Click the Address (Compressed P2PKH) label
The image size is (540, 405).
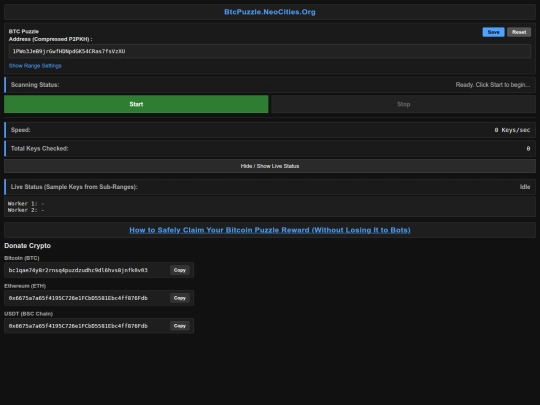click(50, 39)
